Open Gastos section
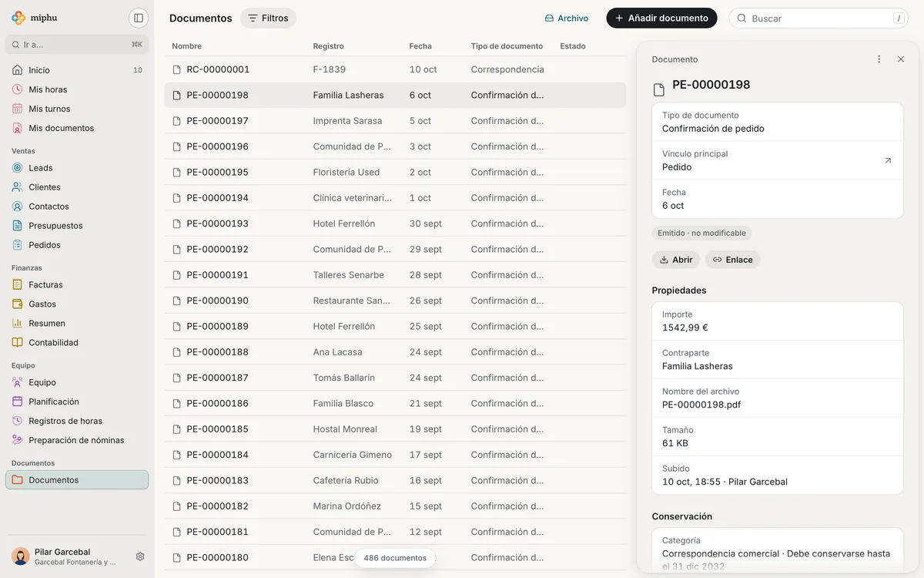The width and height of the screenshot is (924, 578). point(77,304)
